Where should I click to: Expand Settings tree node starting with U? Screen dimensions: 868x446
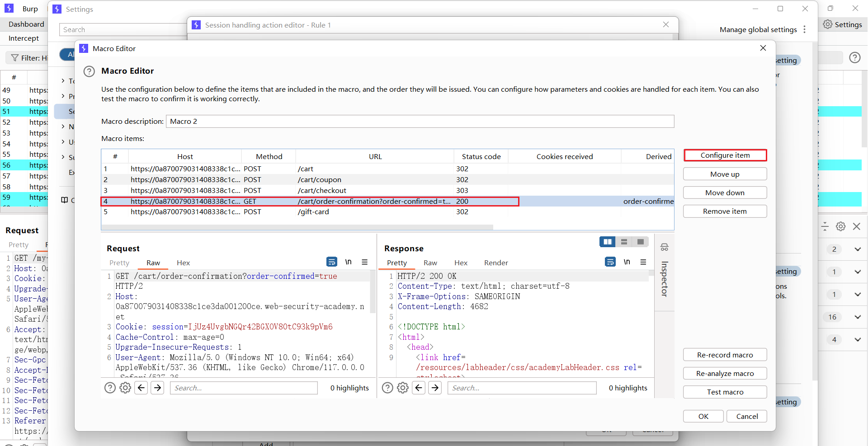(x=63, y=142)
